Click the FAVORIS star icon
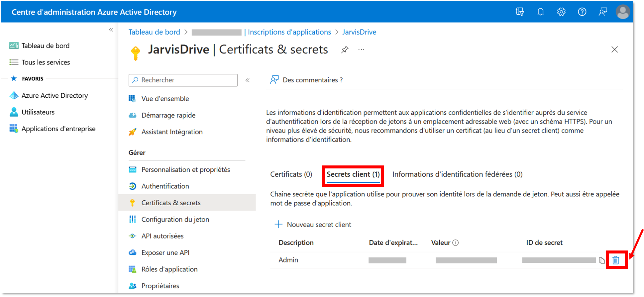Viewport: 644px width, 297px height. click(14, 78)
